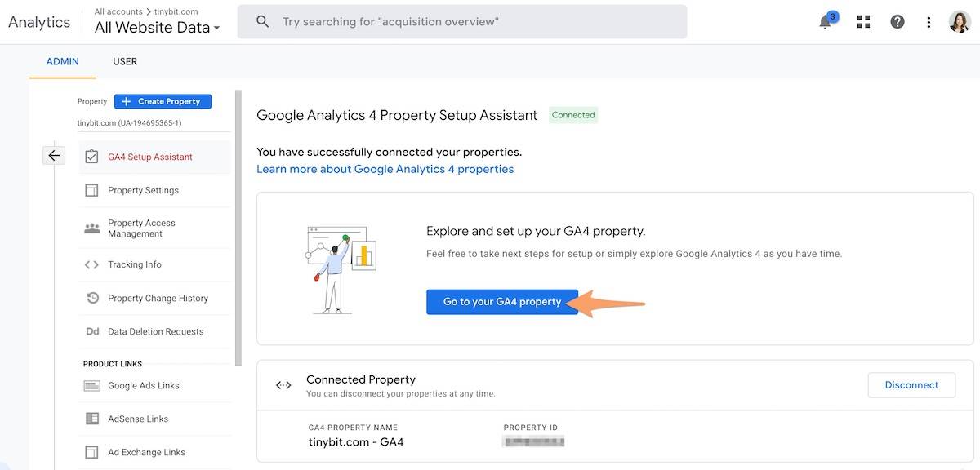This screenshot has height=470, width=980.
Task: Open Property Access Management
Action: pos(141,228)
